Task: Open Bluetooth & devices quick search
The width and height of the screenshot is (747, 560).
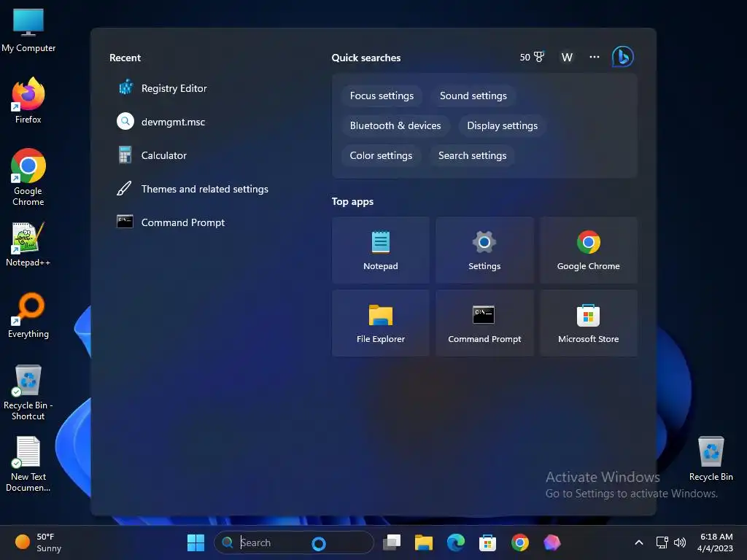Action: pyautogui.click(x=395, y=125)
